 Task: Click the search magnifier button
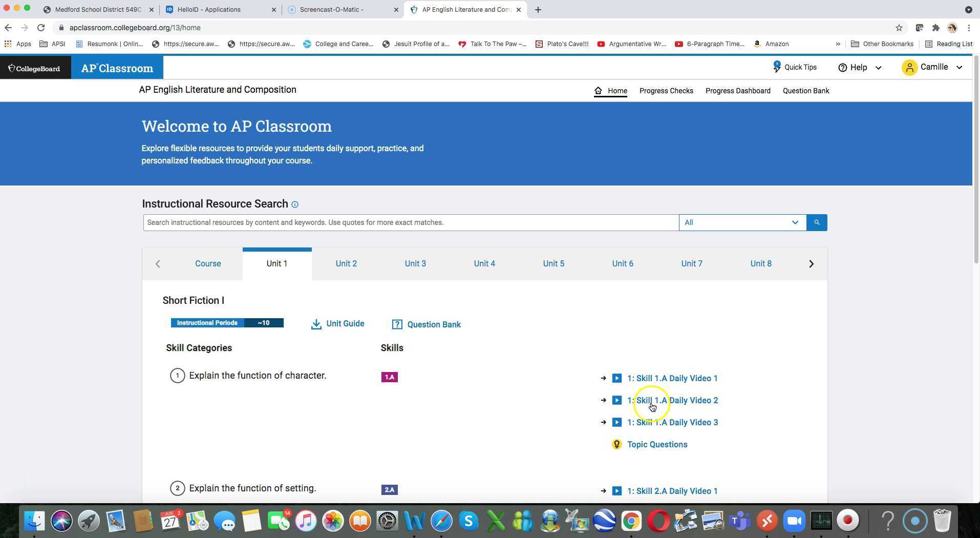[817, 222]
